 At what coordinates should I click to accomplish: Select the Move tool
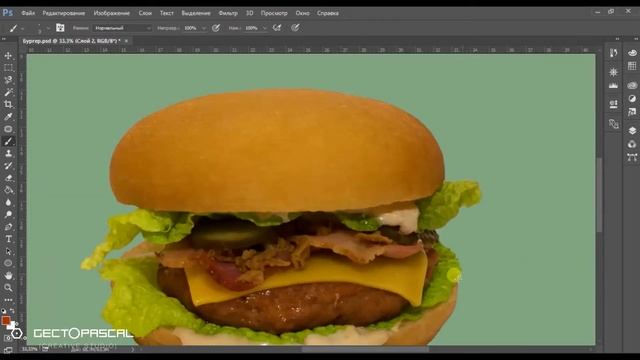[x=8, y=56]
